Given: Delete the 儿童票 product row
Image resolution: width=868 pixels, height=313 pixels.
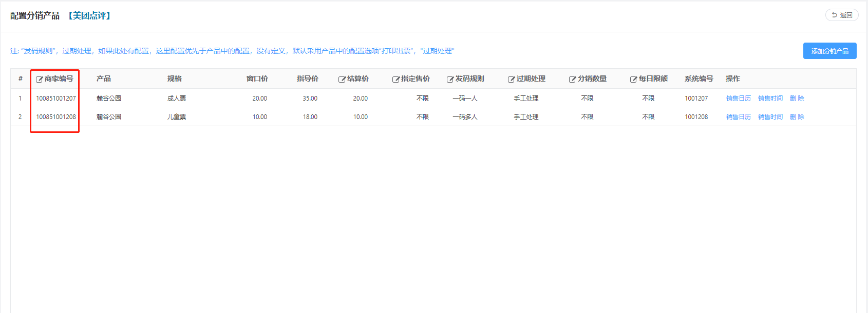Looking at the screenshot, I should click(x=797, y=117).
